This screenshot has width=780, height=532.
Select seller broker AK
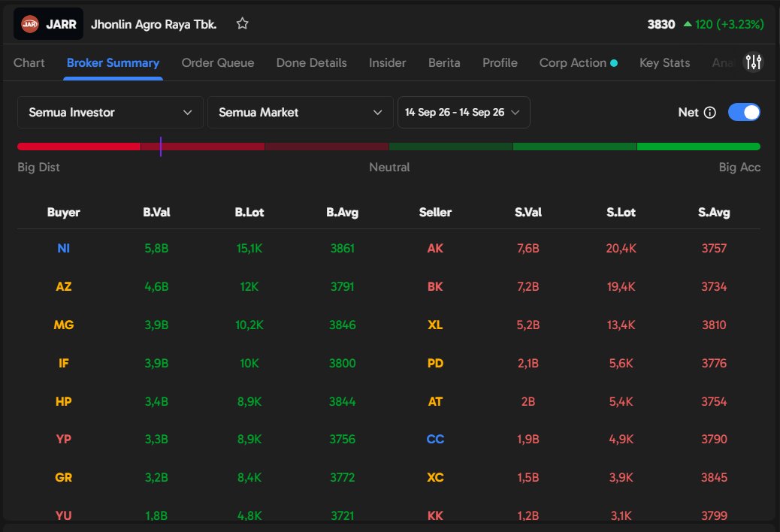tap(435, 248)
